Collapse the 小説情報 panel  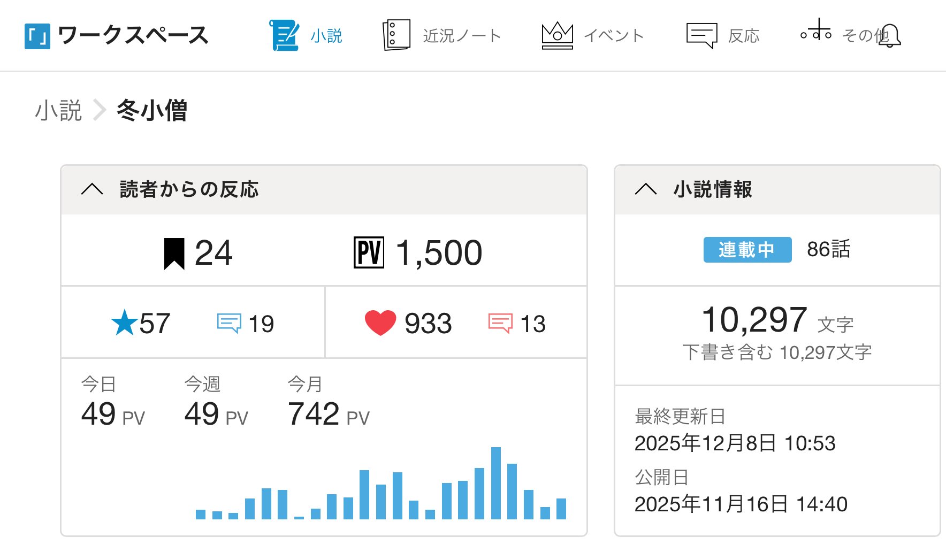(645, 189)
